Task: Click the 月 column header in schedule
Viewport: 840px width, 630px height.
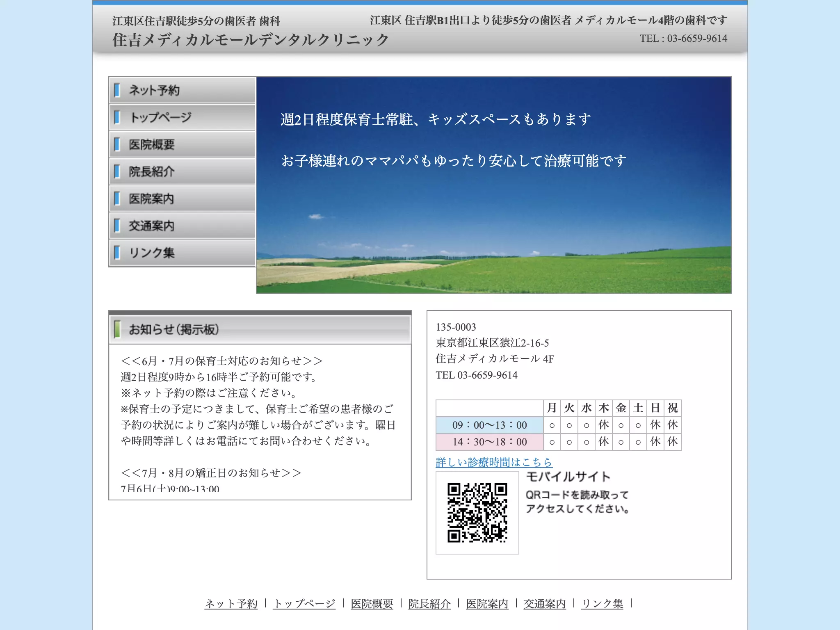Action: 552,408
